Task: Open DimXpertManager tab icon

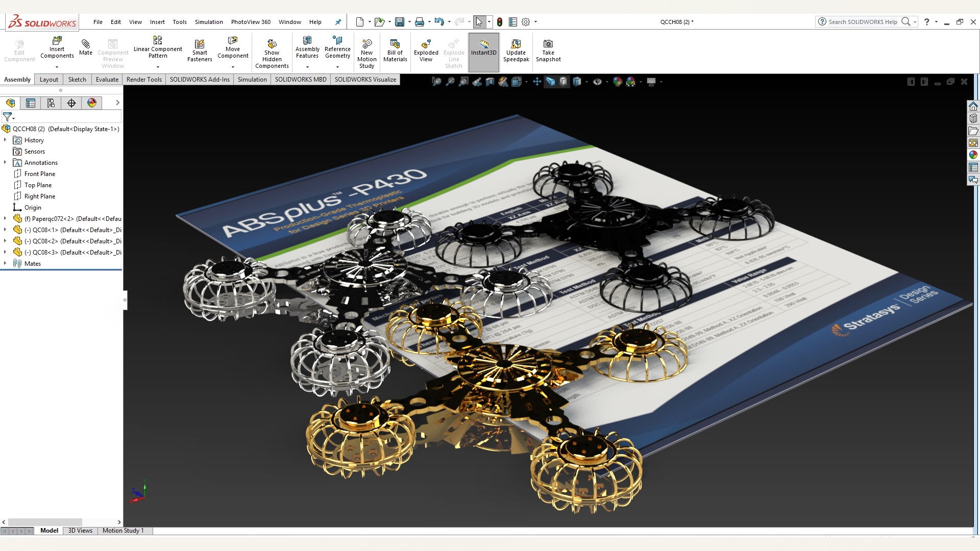Action: pos(71,103)
